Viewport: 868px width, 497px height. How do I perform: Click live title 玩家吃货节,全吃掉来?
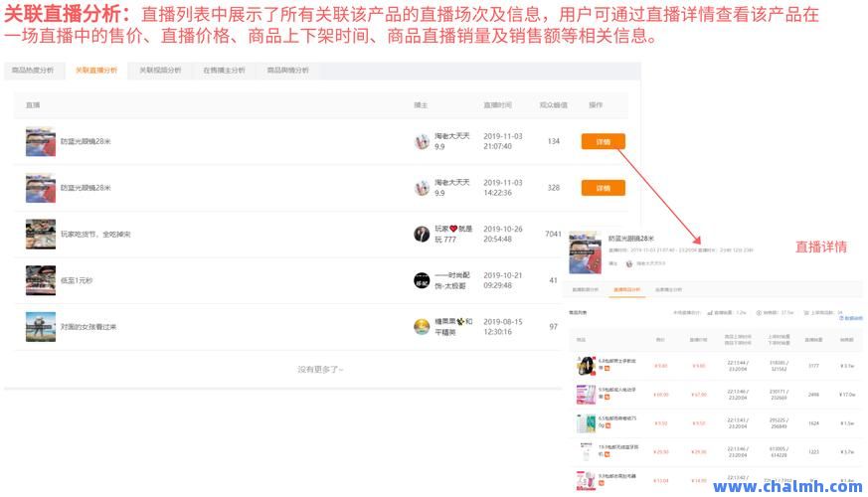[95, 235]
